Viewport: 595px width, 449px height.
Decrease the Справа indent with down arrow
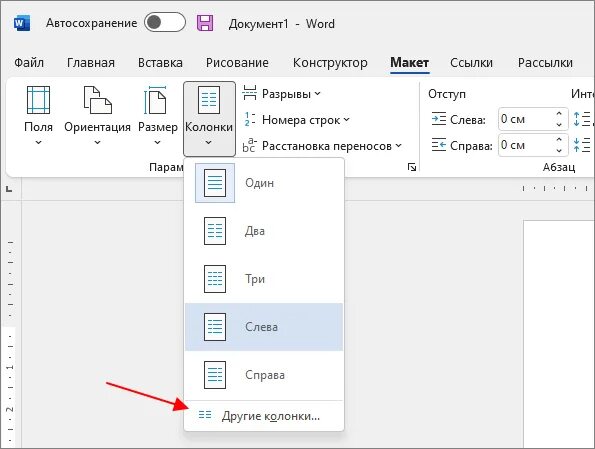click(x=559, y=150)
